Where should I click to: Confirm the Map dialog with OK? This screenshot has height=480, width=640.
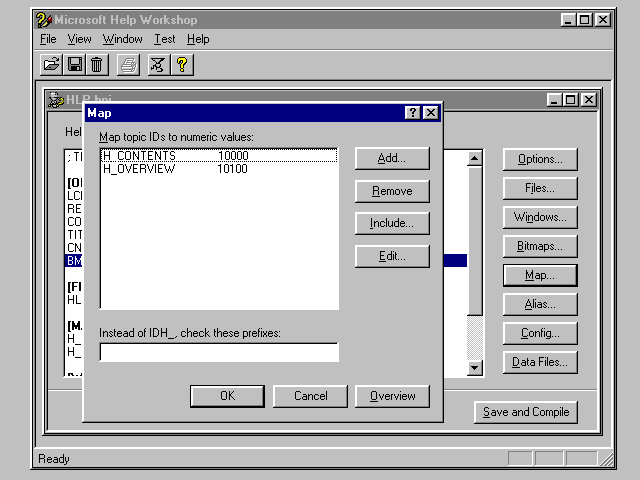(x=227, y=396)
